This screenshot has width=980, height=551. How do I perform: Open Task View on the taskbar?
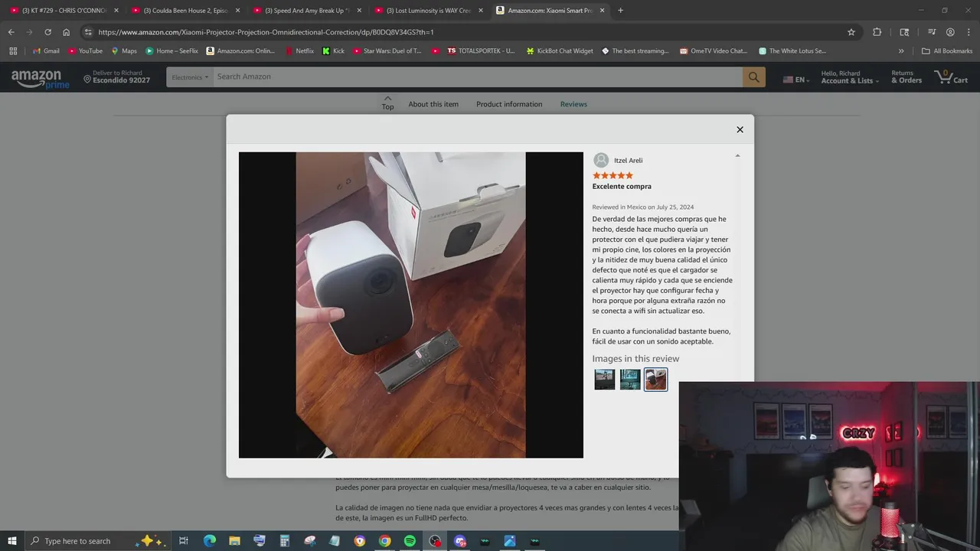click(x=184, y=541)
